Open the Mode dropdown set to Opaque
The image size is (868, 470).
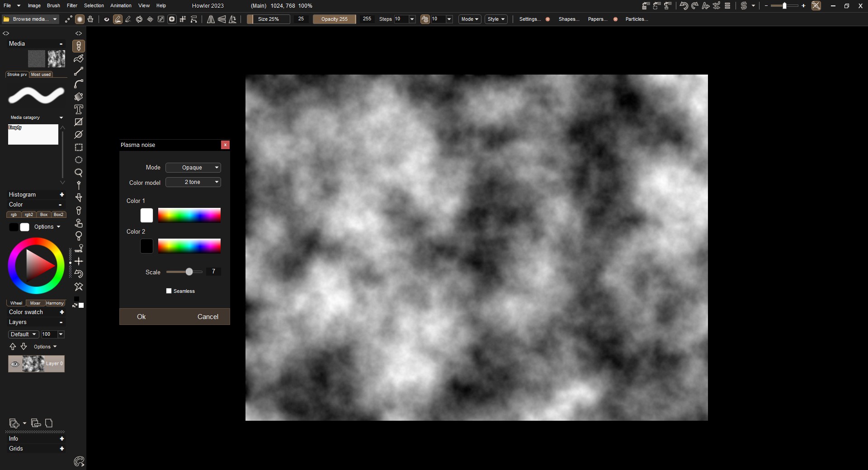pos(193,168)
